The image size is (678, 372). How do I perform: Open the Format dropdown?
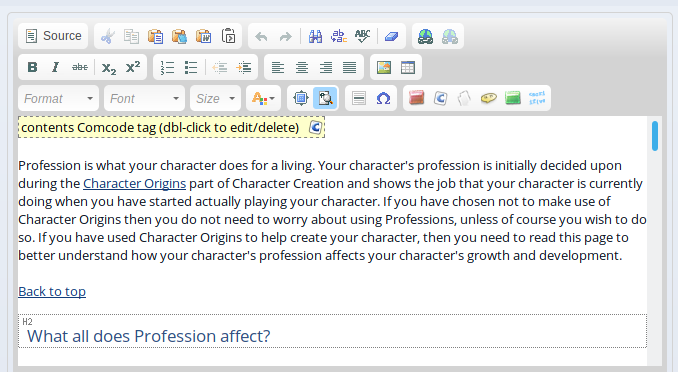[58, 99]
